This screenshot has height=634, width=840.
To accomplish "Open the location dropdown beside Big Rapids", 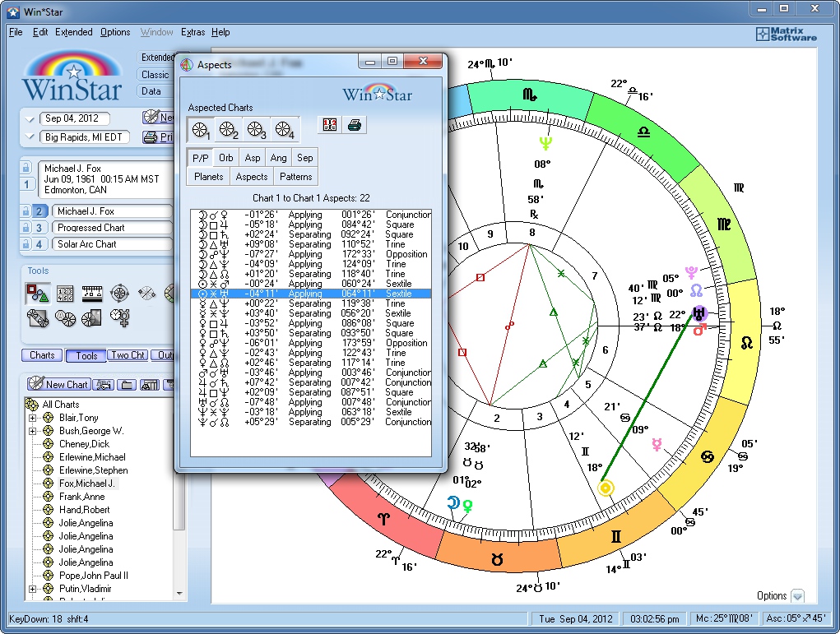I will [x=30, y=137].
